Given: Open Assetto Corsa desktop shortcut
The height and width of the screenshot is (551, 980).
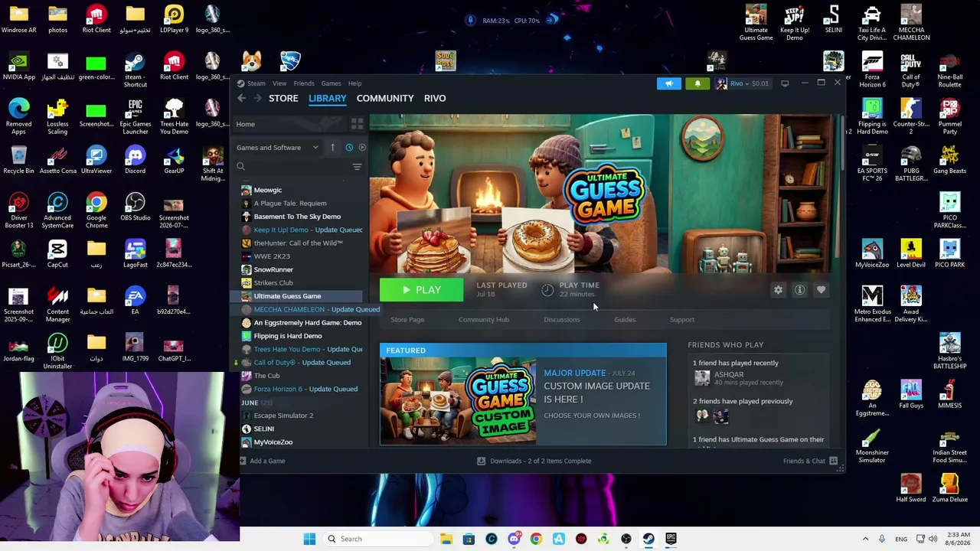Looking at the screenshot, I should [57, 160].
